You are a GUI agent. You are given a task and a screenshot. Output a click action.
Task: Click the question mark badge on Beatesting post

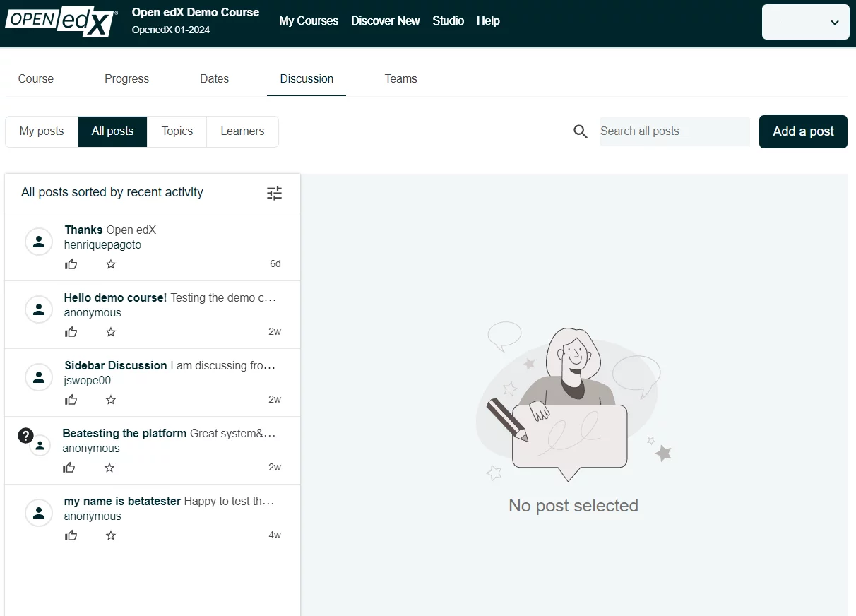(x=26, y=435)
